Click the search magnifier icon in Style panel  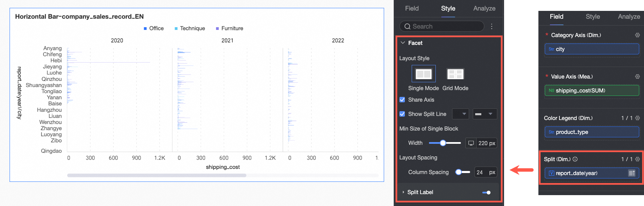tap(407, 27)
